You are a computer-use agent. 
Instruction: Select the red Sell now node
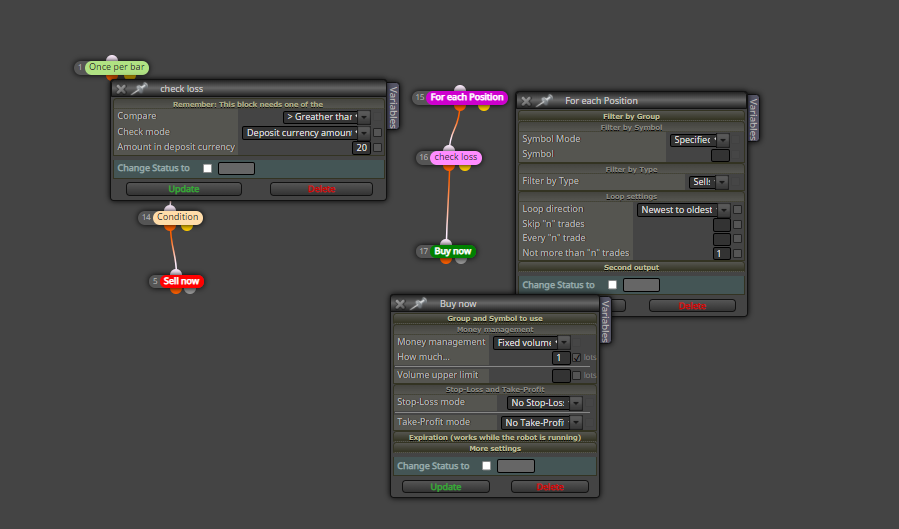click(181, 281)
